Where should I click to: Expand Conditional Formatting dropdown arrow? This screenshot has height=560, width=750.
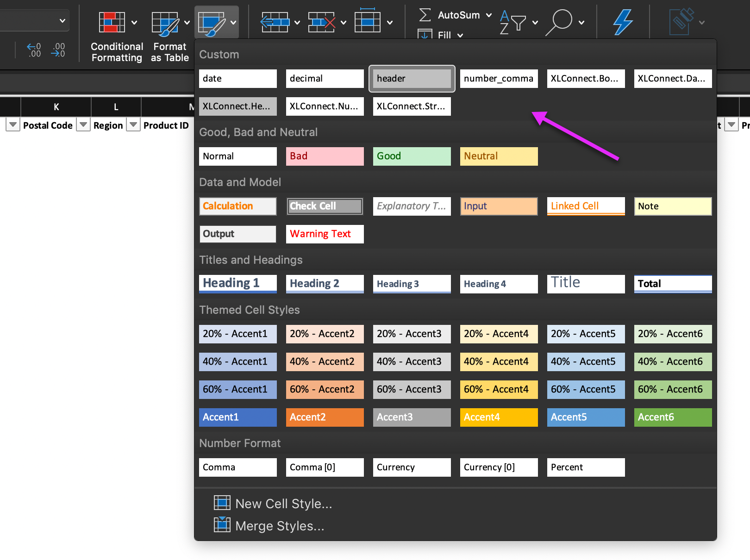pos(134,22)
